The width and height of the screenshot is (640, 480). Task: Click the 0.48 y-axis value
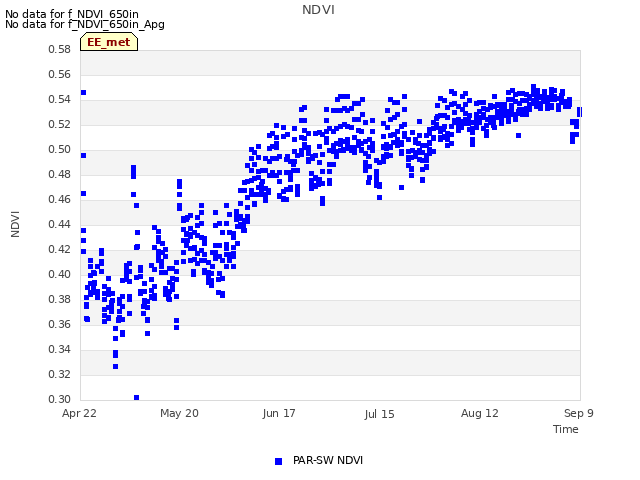click(60, 174)
